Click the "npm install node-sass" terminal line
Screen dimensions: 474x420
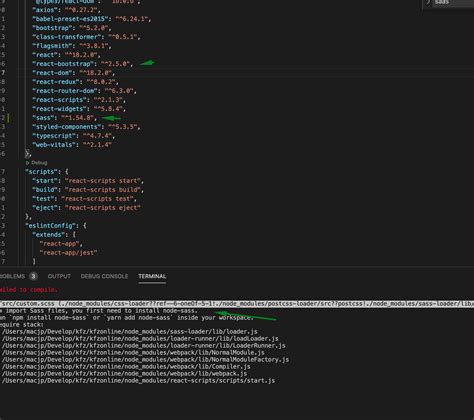[x=127, y=318]
